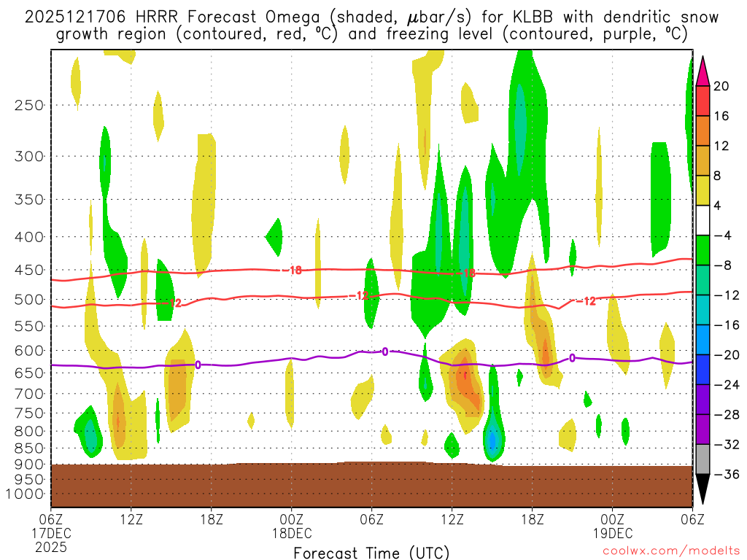
Task: Click the 800 pressure level label
Action: tap(29, 432)
